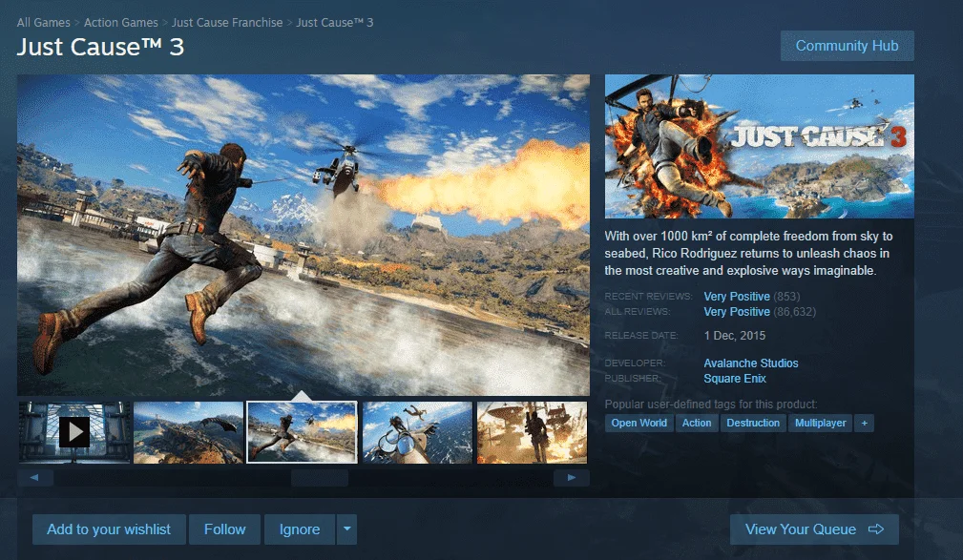This screenshot has width=963, height=560.
Task: Select the skydiving over ocean screenshot thumbnail
Action: click(418, 432)
